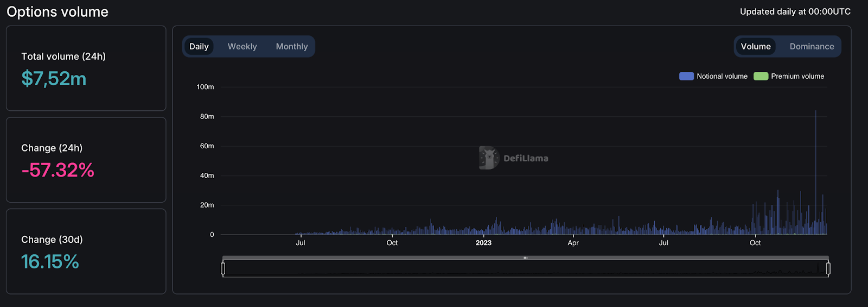The width and height of the screenshot is (868, 307).
Task: Click the left handle of range slider
Action: tap(223, 268)
